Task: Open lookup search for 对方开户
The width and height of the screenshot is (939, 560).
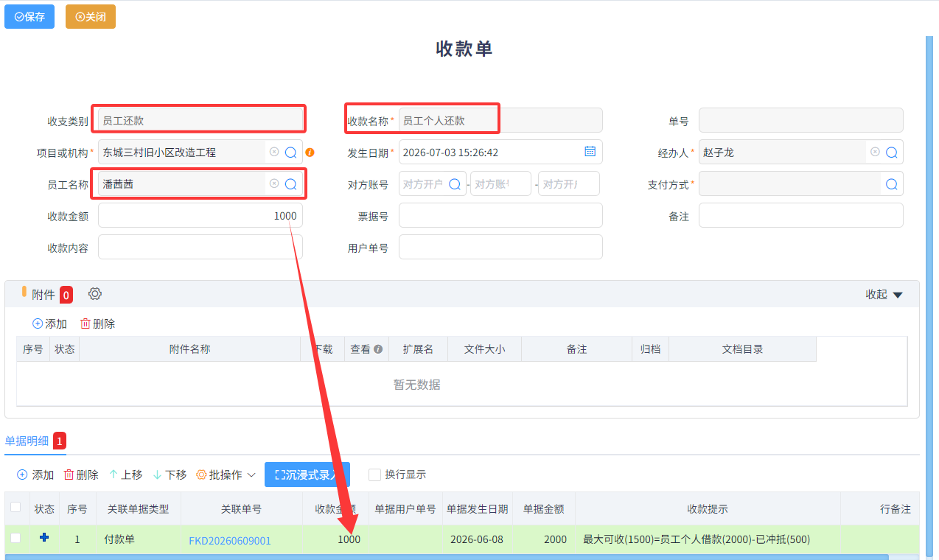Action: (455, 184)
